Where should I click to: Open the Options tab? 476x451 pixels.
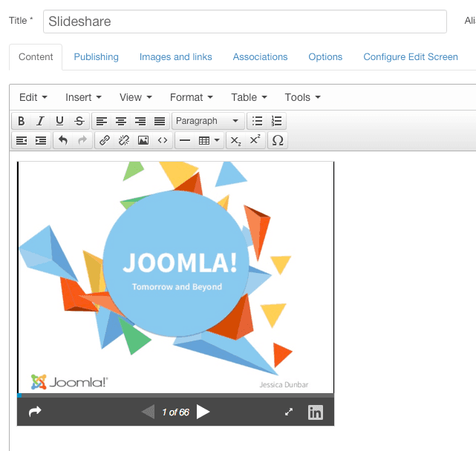coord(325,57)
